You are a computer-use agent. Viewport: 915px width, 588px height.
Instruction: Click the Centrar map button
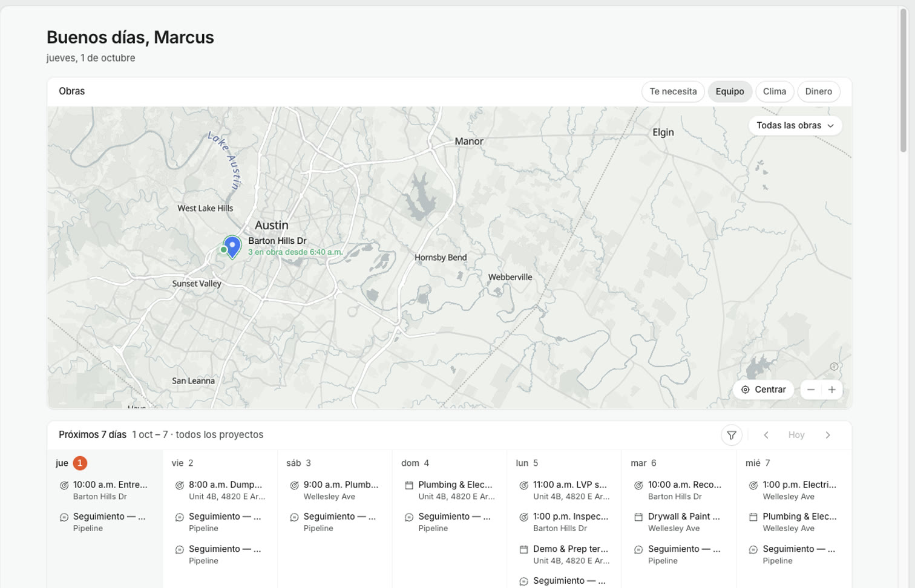click(x=764, y=390)
